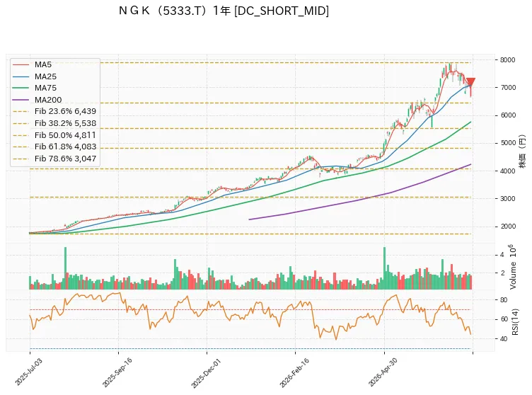The height and width of the screenshot is (395, 532).
Task: Click the RSI 60 tick label
Action: (504, 319)
